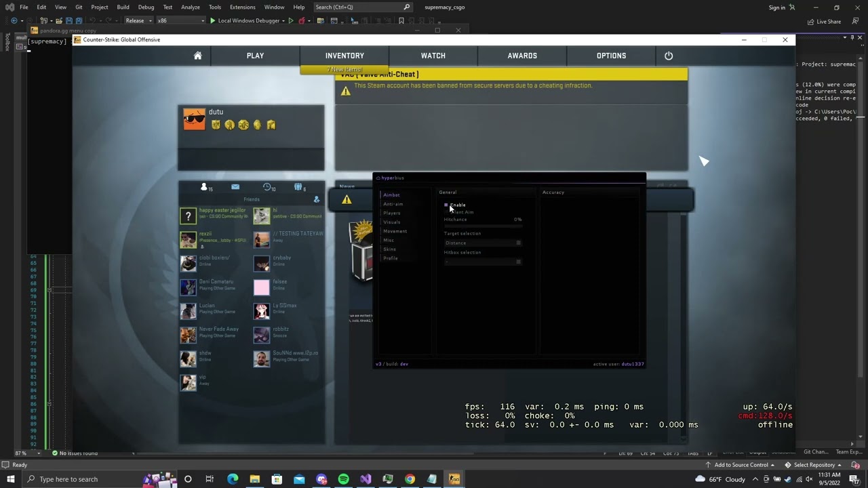This screenshot has height=488, width=868.
Task: Click Local Windows Debugger start button
Action: click(245, 21)
